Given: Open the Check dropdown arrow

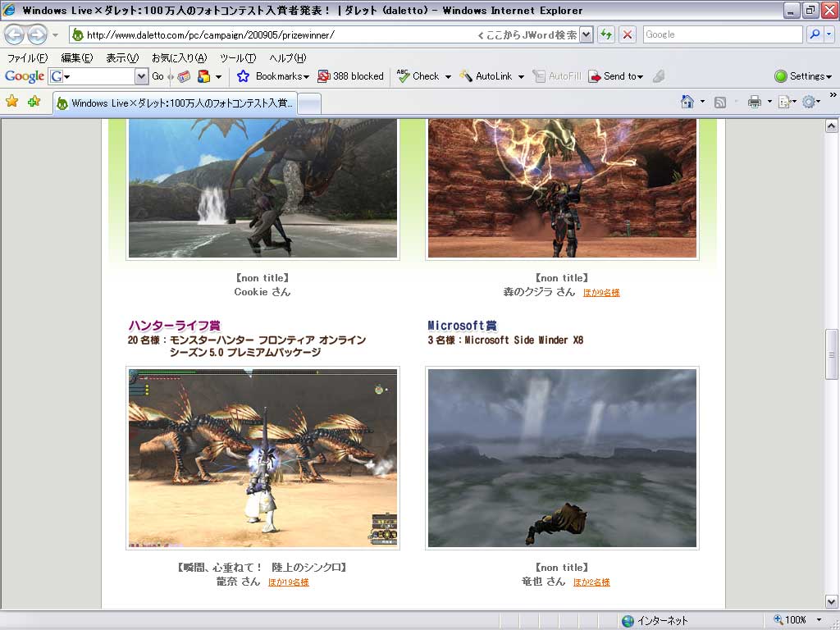Looking at the screenshot, I should point(448,76).
